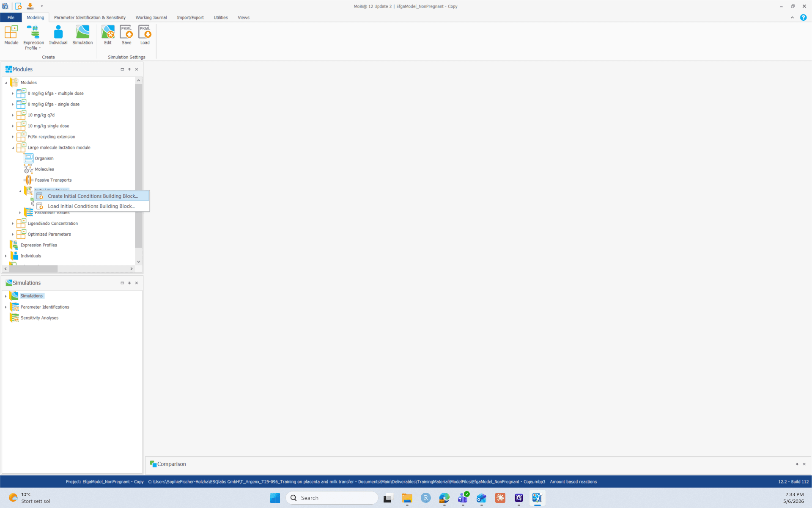The width and height of the screenshot is (812, 508).
Task: Click the Help question mark icon
Action: point(803,17)
